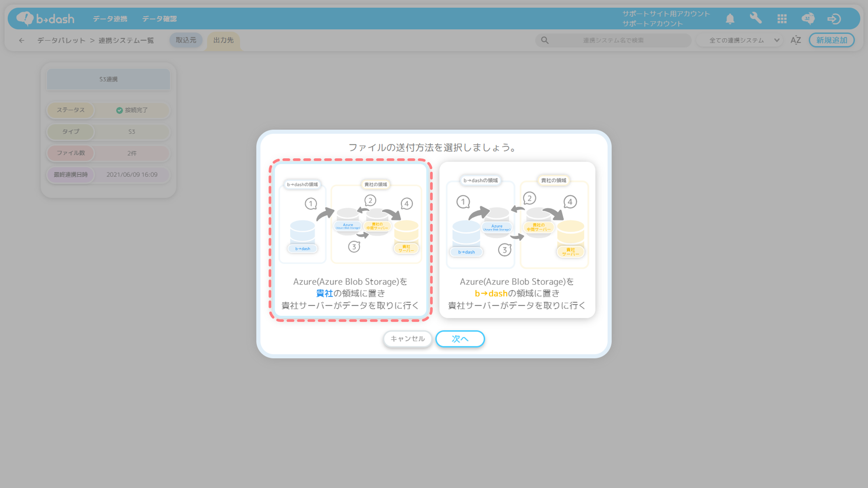Select the Azure in b→dash domain option
The height and width of the screenshot is (488, 868).
tap(517, 240)
